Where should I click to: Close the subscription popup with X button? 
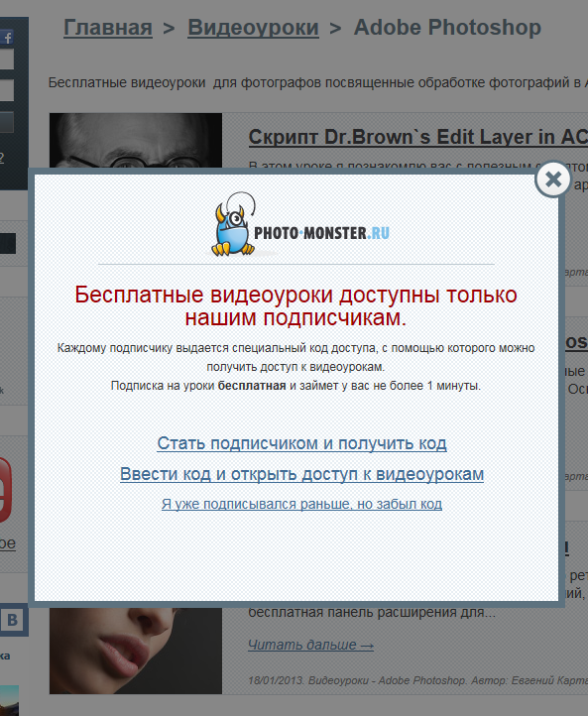(553, 179)
